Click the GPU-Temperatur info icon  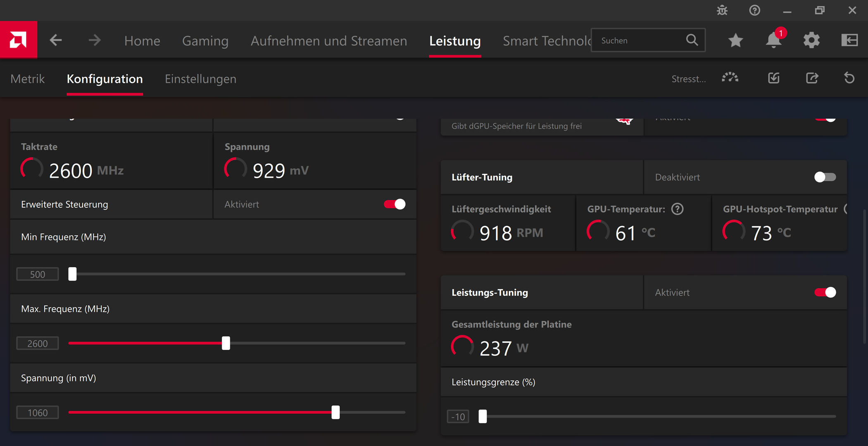coord(677,209)
